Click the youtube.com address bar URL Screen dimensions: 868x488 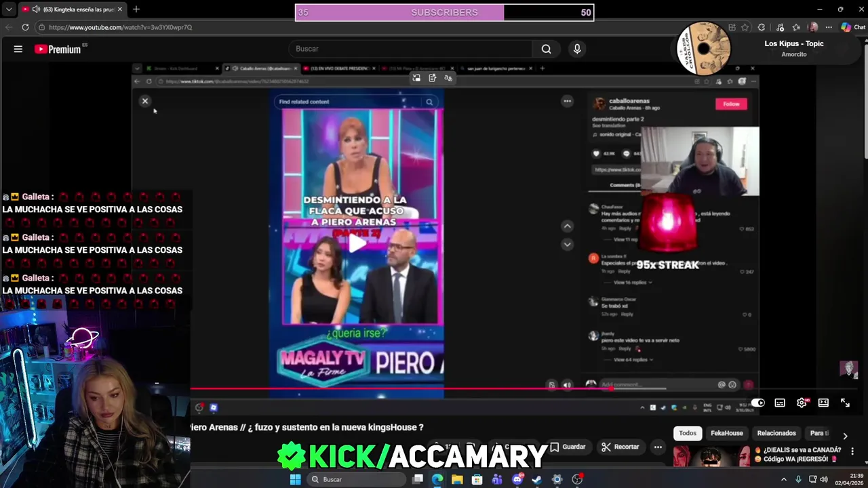pyautogui.click(x=121, y=27)
